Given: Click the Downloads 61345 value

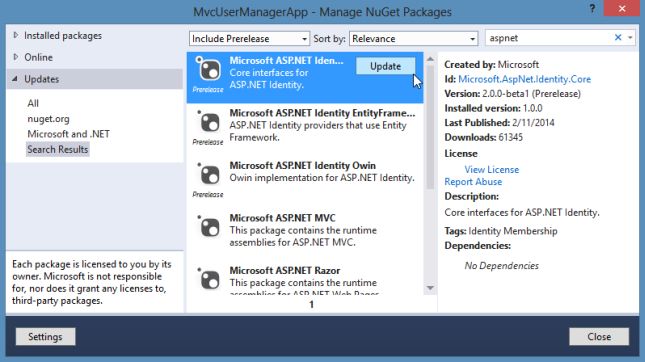Looking at the screenshot, I should pyautogui.click(x=510, y=137).
